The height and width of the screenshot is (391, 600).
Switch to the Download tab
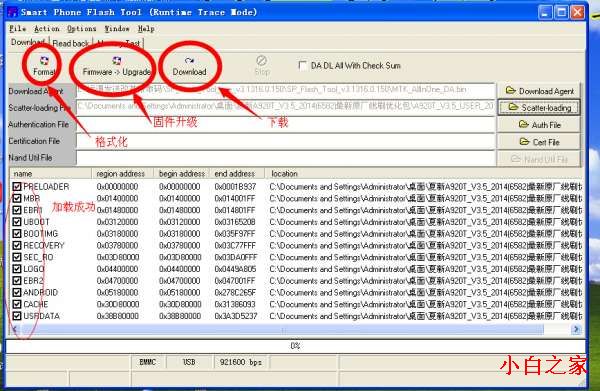pos(28,42)
